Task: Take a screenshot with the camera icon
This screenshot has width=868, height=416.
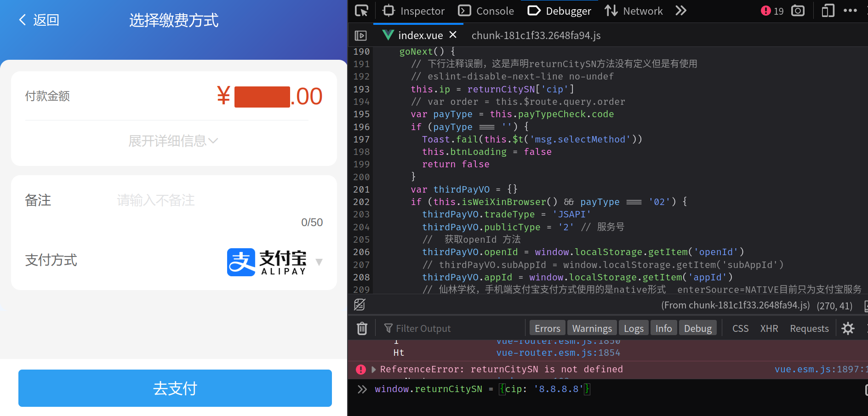Action: pos(798,11)
